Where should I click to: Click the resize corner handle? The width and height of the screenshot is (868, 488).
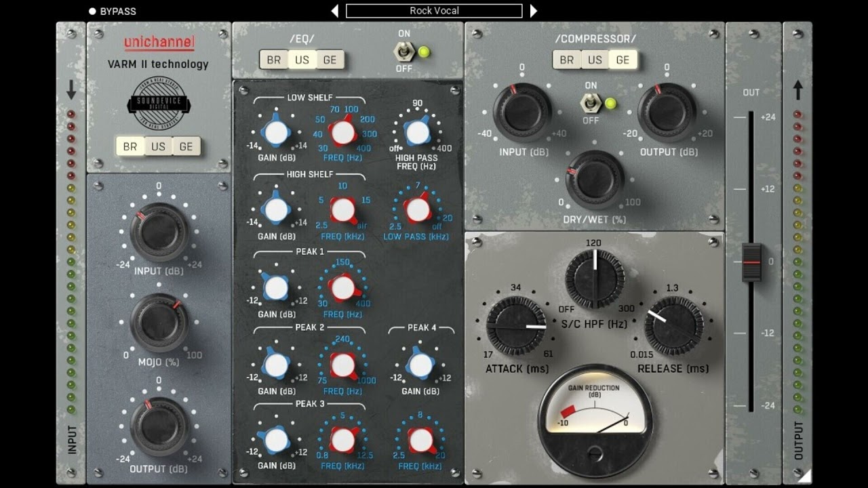(x=804, y=475)
